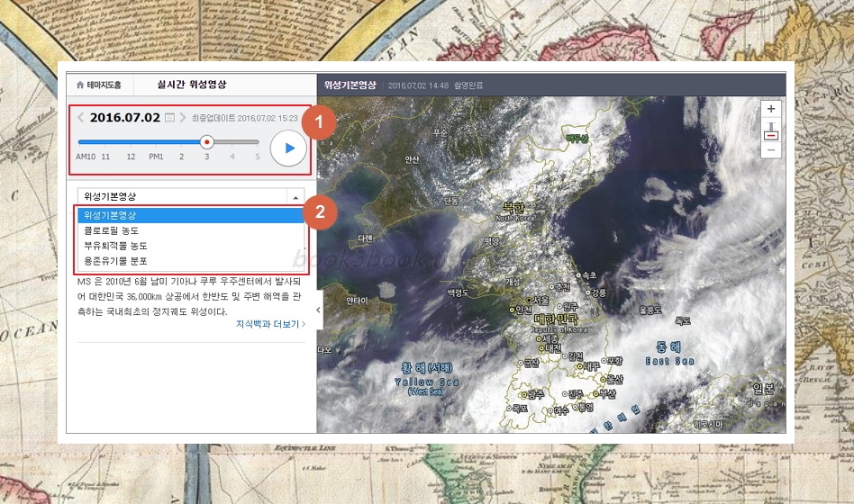Click the 2016.07.02 date text

(124, 118)
